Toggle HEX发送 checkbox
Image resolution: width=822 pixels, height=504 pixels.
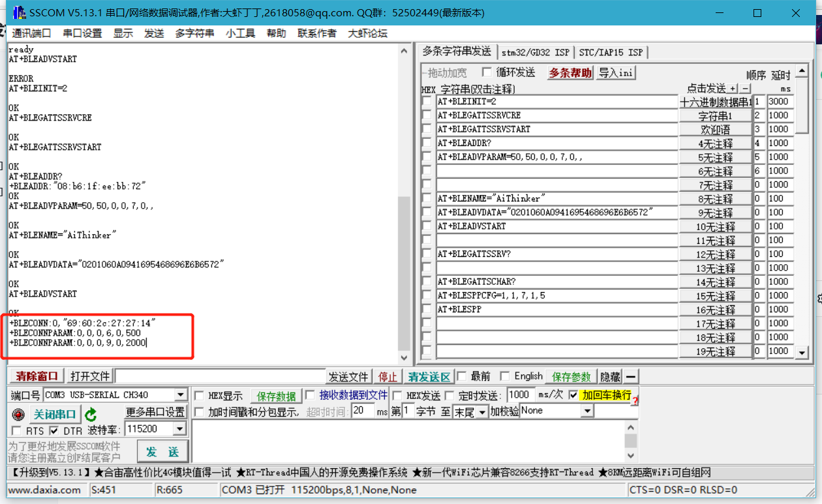tap(397, 395)
